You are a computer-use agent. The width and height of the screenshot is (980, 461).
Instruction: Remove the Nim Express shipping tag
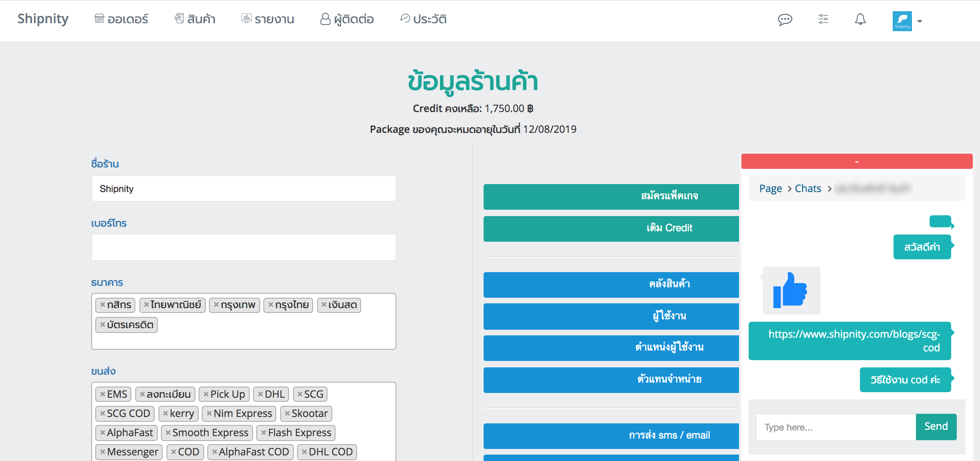click(x=209, y=413)
